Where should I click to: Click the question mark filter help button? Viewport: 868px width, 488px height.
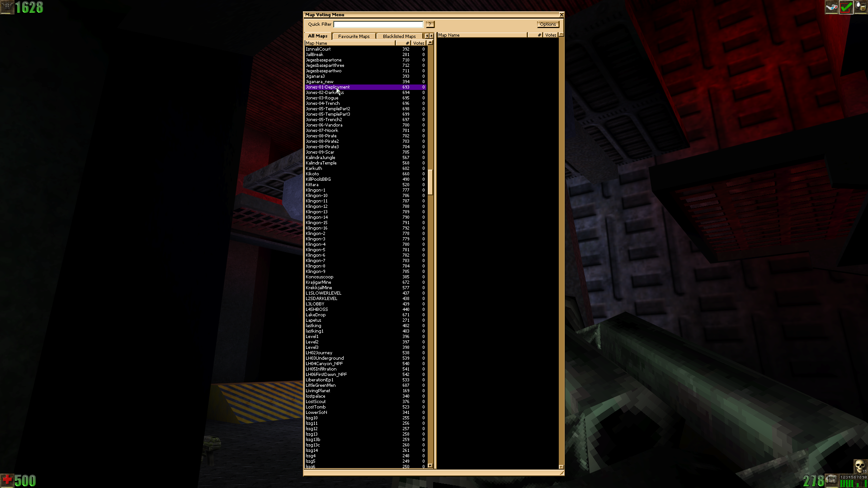pos(430,24)
